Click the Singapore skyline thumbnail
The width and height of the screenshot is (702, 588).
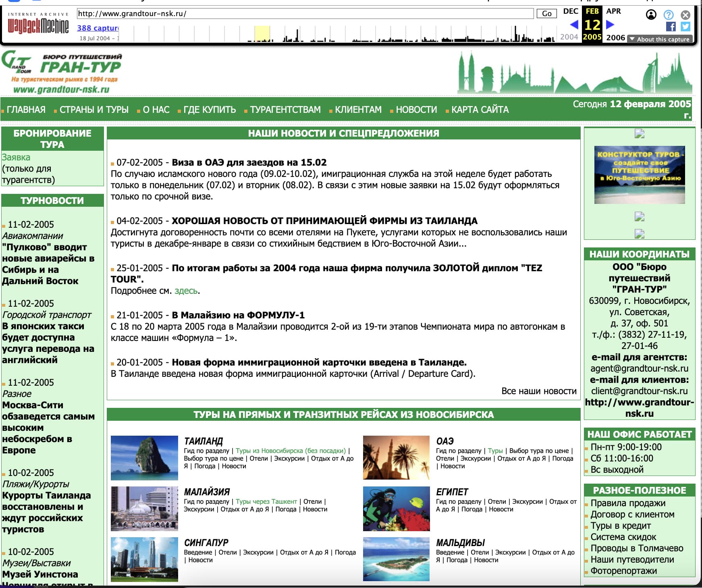(144, 559)
